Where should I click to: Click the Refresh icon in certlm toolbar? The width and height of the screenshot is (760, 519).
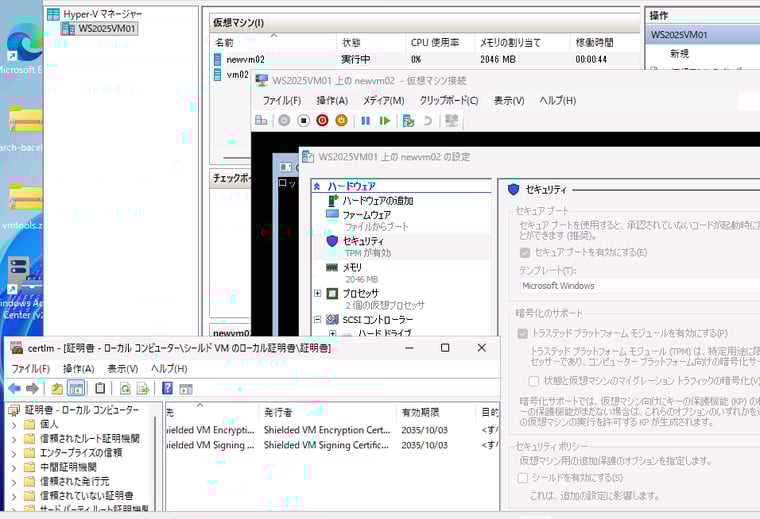125,388
